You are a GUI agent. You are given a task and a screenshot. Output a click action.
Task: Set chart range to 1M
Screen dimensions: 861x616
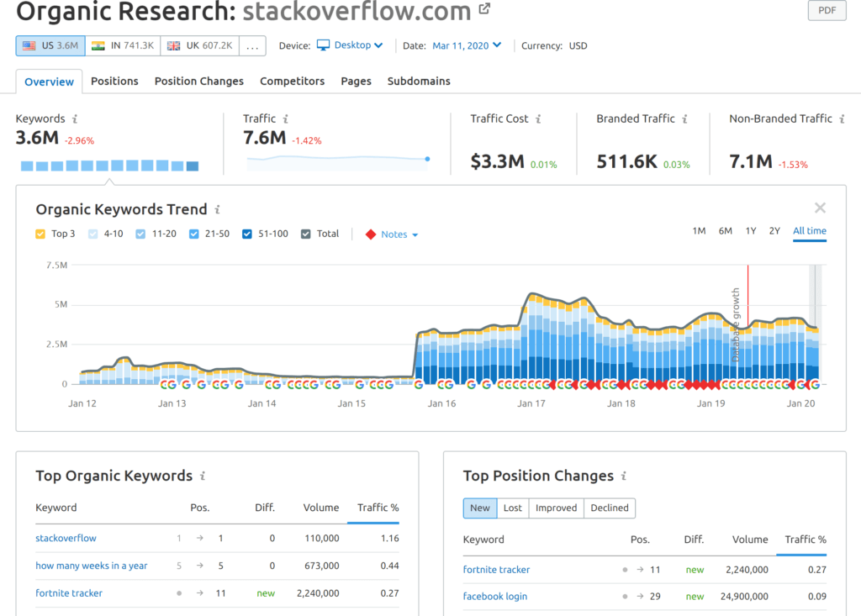point(699,231)
